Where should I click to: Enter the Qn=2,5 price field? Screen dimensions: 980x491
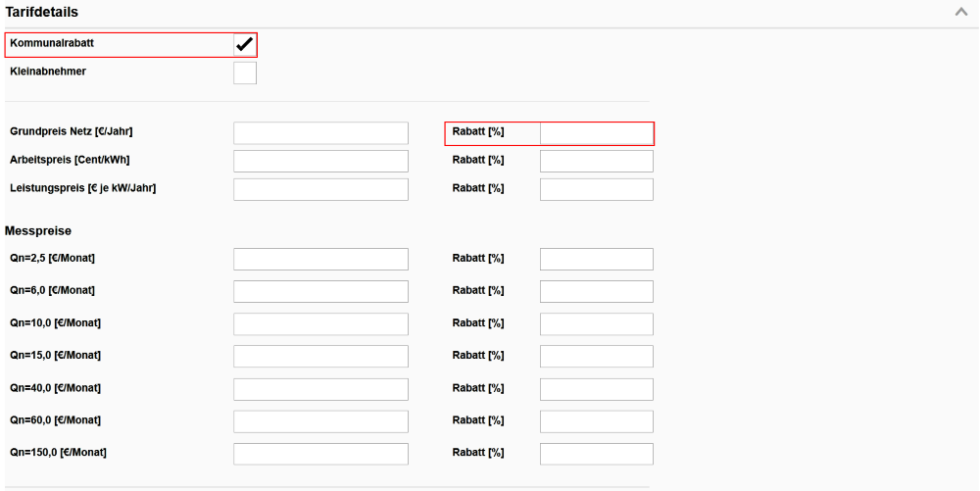click(x=320, y=259)
